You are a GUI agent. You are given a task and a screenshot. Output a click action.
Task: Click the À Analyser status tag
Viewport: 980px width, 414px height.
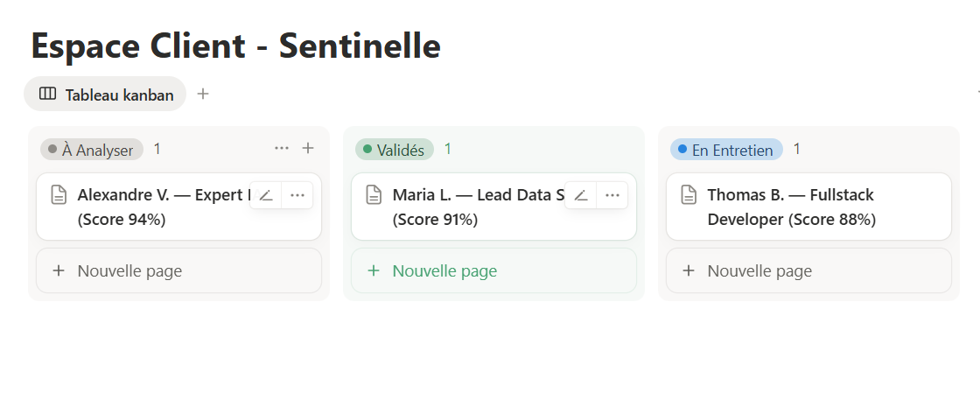click(x=92, y=150)
